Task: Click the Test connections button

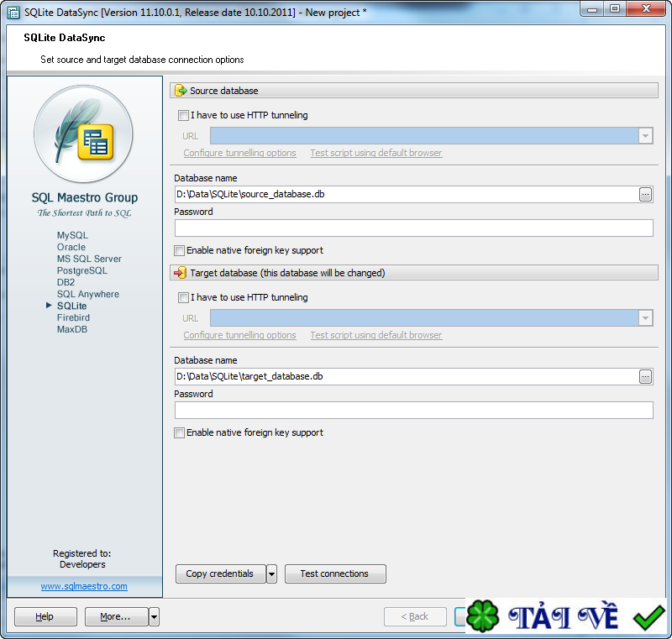Action: pos(335,574)
